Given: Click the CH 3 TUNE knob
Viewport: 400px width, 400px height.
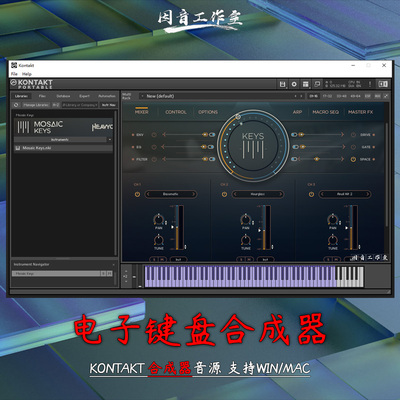Looking at the screenshot, I should 333,240.
